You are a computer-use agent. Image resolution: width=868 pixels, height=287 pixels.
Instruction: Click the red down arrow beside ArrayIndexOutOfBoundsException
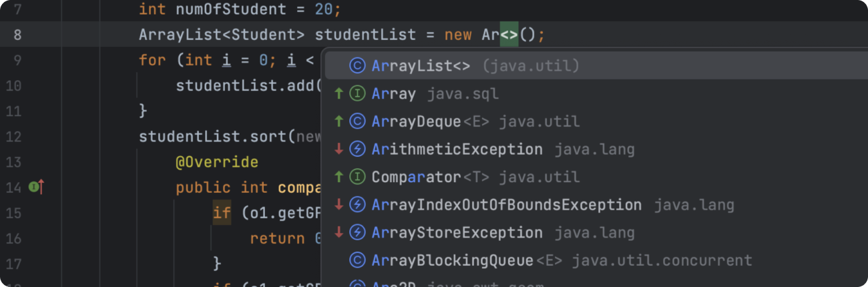point(339,205)
